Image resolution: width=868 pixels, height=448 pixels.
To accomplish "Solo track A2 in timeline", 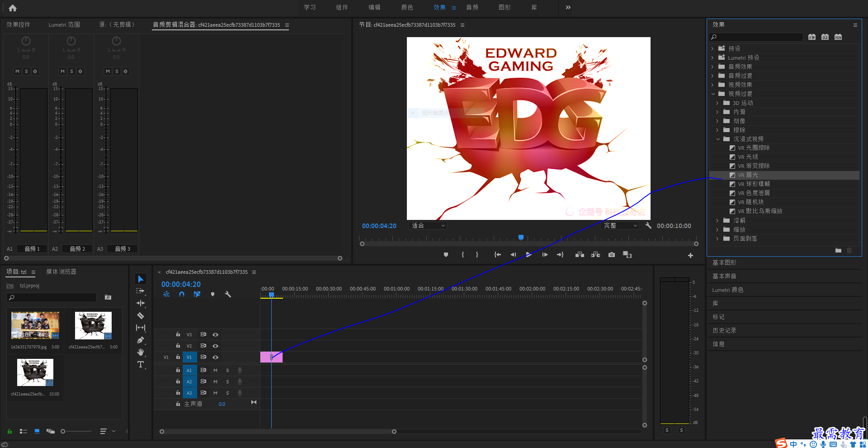I will click(x=227, y=381).
